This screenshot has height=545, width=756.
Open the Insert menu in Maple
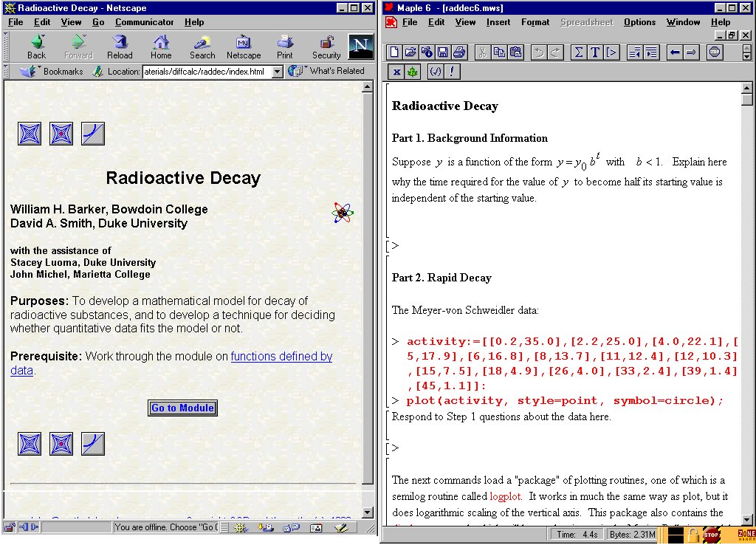click(498, 22)
